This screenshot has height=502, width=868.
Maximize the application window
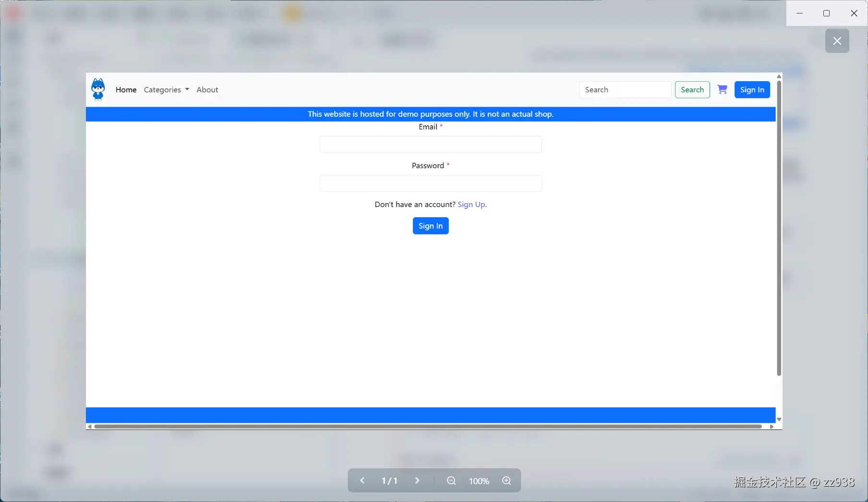point(826,13)
